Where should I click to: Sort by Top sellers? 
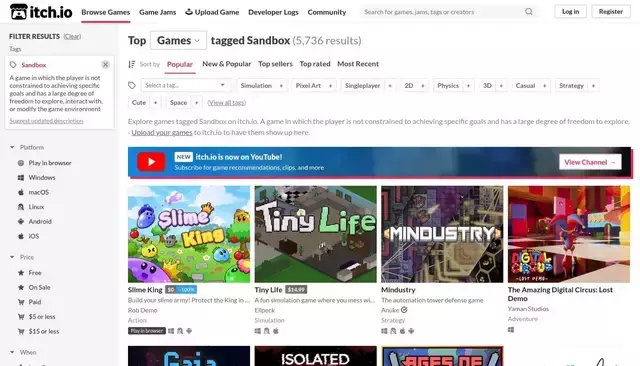coord(275,64)
